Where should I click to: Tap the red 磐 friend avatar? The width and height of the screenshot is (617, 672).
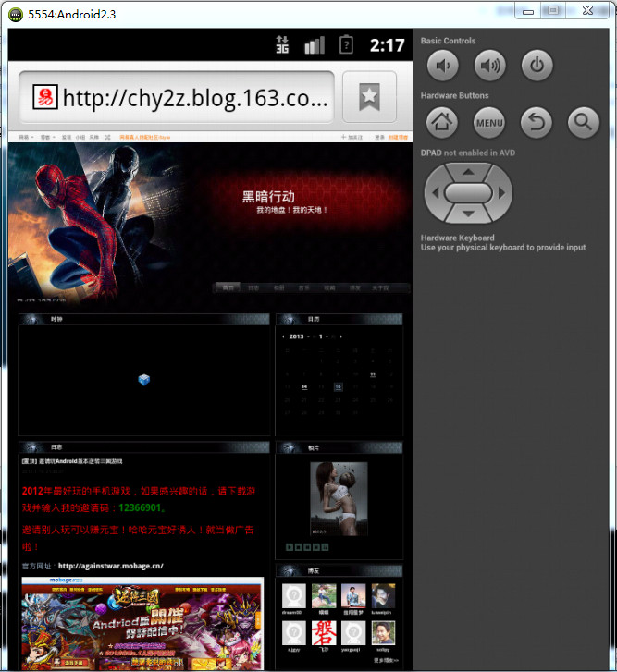pyautogui.click(x=324, y=634)
